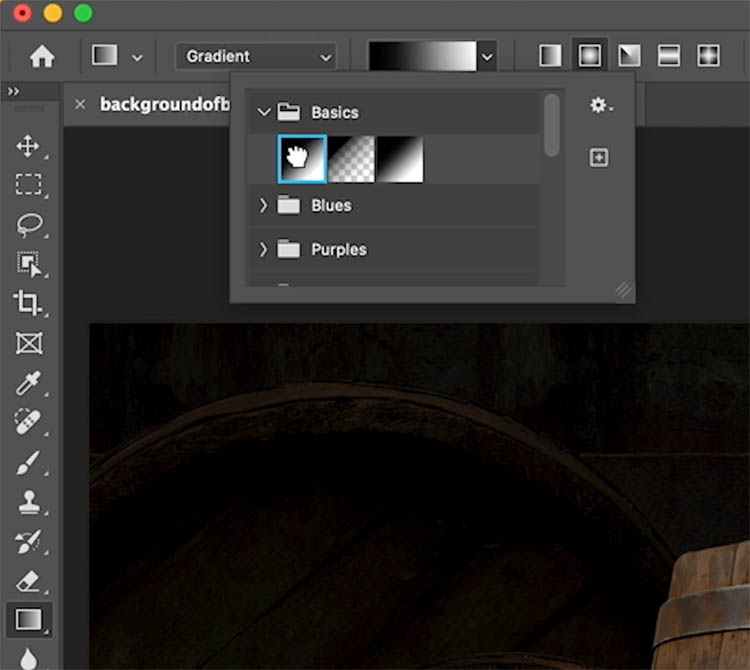The width and height of the screenshot is (750, 670).
Task: Select the Crop tool
Action: pyautogui.click(x=27, y=303)
